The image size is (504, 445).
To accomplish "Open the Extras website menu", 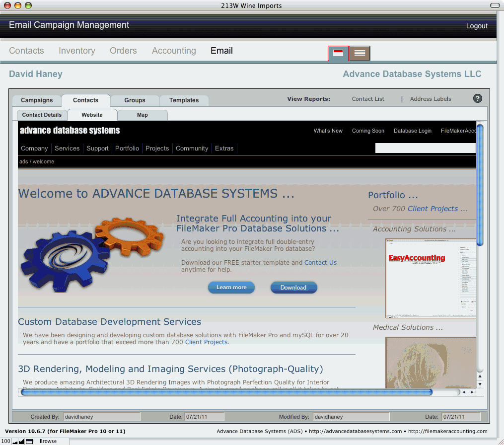I will tap(224, 148).
